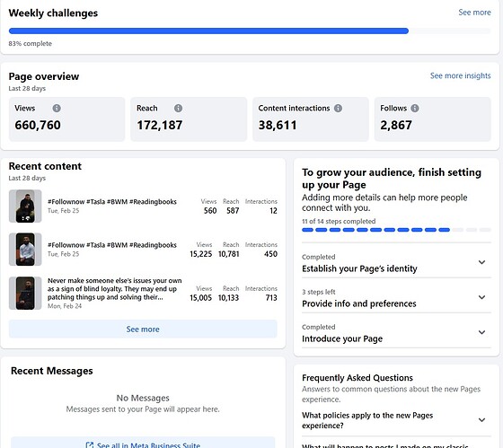
Task: Click the external link icon beside Meta Business Suite
Action: point(90,444)
